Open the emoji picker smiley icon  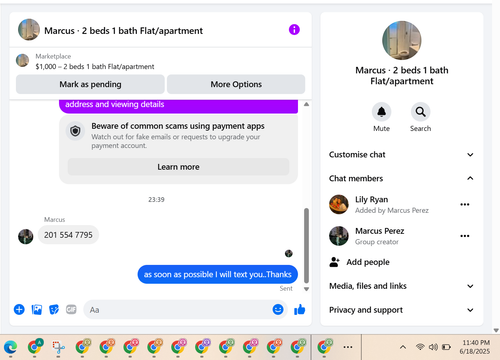(278, 310)
